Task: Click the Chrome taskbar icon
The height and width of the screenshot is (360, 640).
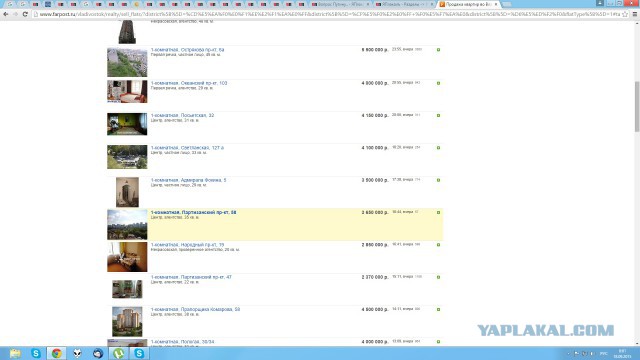Action: [56, 353]
